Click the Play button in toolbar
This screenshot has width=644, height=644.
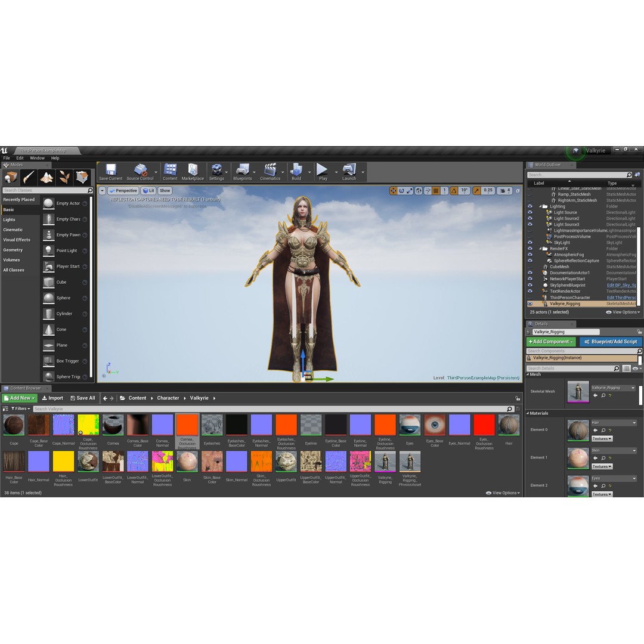pyautogui.click(x=323, y=172)
